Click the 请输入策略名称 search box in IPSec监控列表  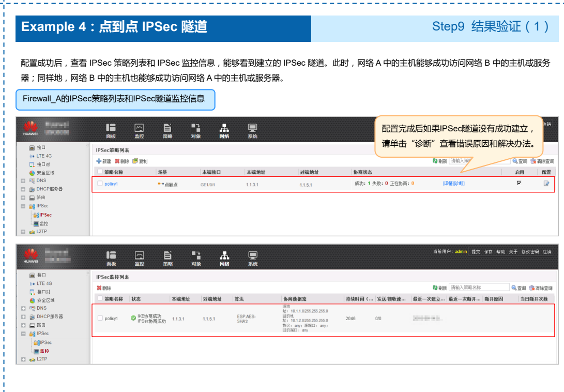coord(479,288)
